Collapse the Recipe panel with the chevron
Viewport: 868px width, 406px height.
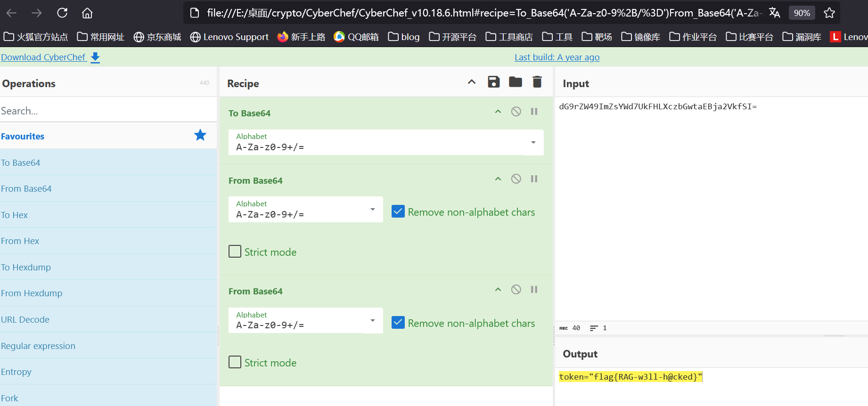tap(472, 82)
